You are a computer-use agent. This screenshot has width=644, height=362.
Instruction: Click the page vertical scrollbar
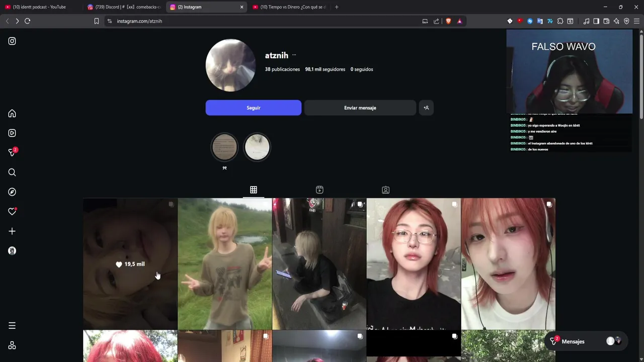tap(641, 75)
